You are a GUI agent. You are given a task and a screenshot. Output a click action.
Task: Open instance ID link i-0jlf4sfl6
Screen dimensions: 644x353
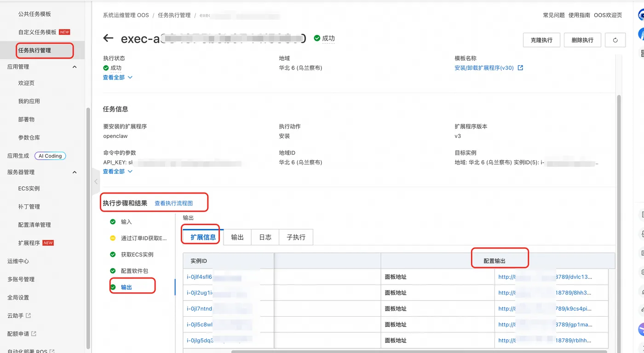coord(200,277)
